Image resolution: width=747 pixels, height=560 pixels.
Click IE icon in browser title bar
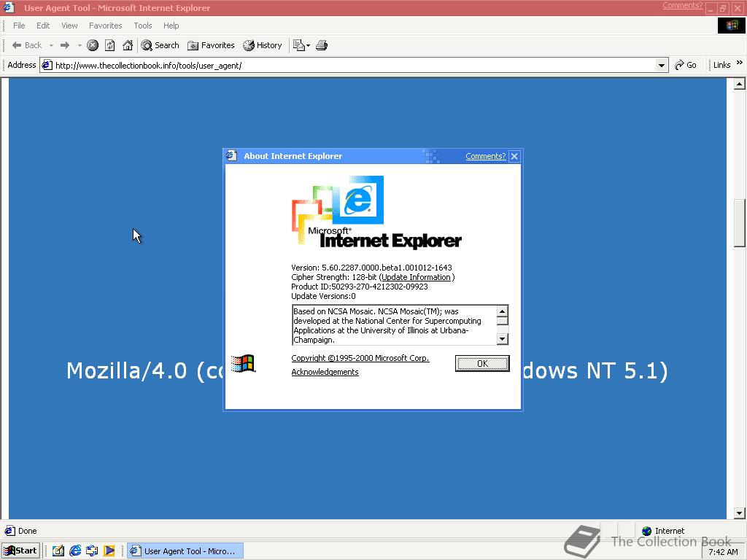9,7
